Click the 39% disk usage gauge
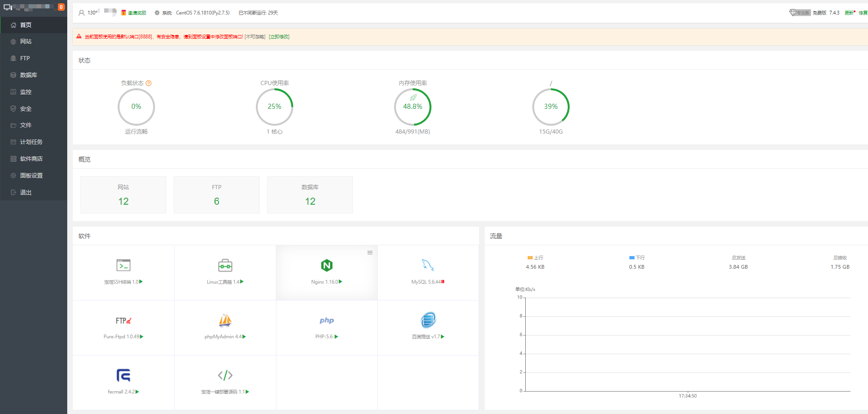The image size is (868, 414). [551, 107]
